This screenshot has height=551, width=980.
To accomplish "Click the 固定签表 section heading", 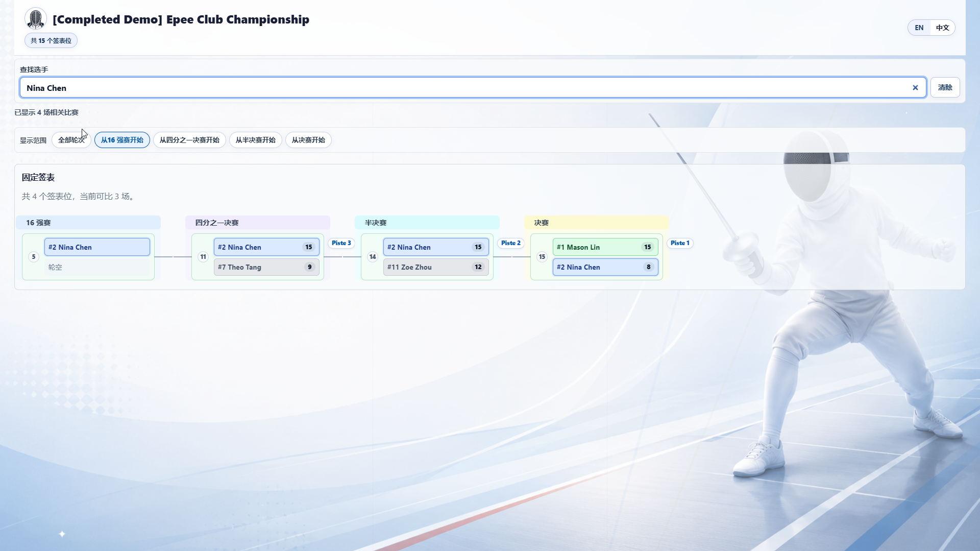I will [x=38, y=178].
